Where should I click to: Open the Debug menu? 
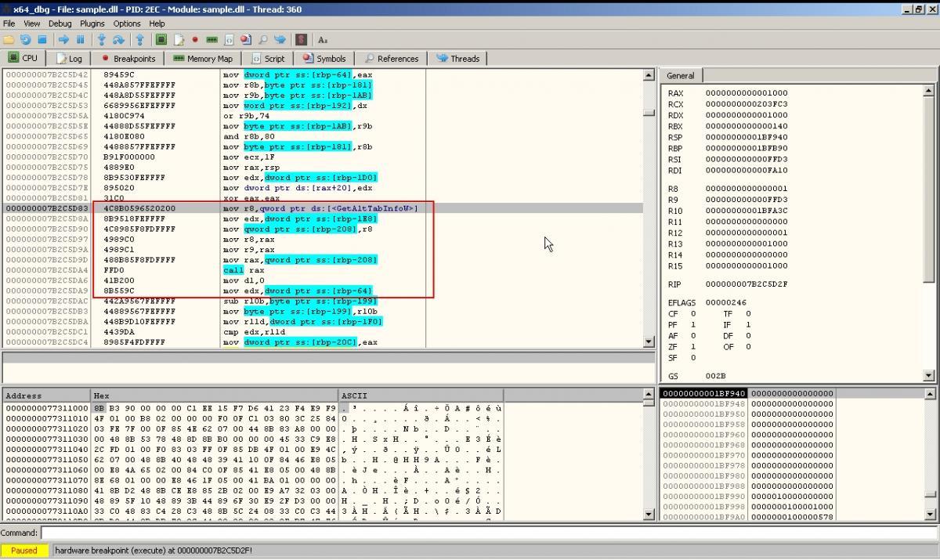pyautogui.click(x=60, y=23)
